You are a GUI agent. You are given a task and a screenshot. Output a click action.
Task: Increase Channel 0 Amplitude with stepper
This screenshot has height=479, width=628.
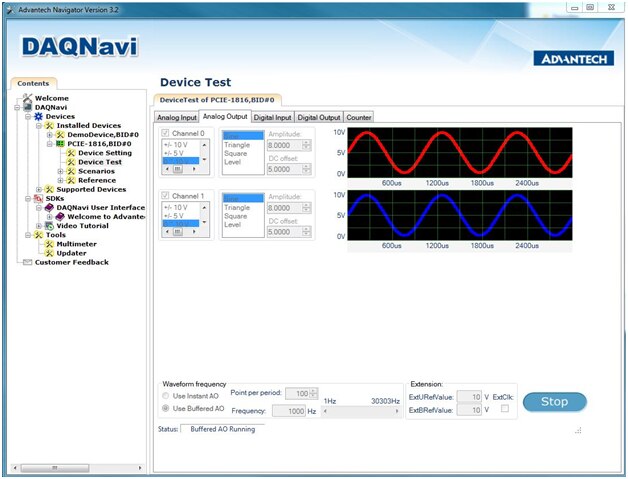tap(306, 143)
